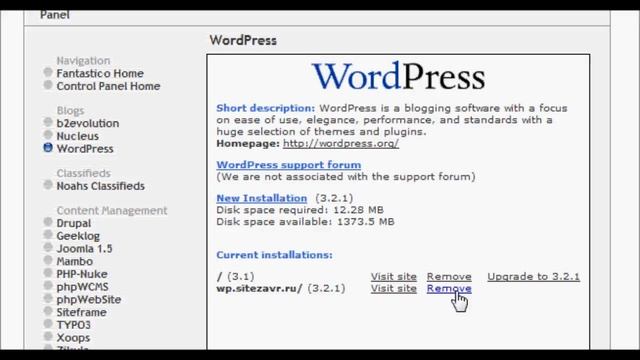The height and width of the screenshot is (360, 640).
Task: Start a New Installation of WordPress
Action: (262, 198)
